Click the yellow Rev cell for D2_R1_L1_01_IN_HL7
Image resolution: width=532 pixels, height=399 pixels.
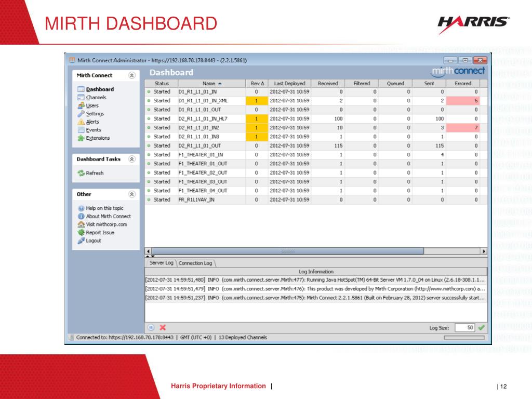(x=257, y=119)
